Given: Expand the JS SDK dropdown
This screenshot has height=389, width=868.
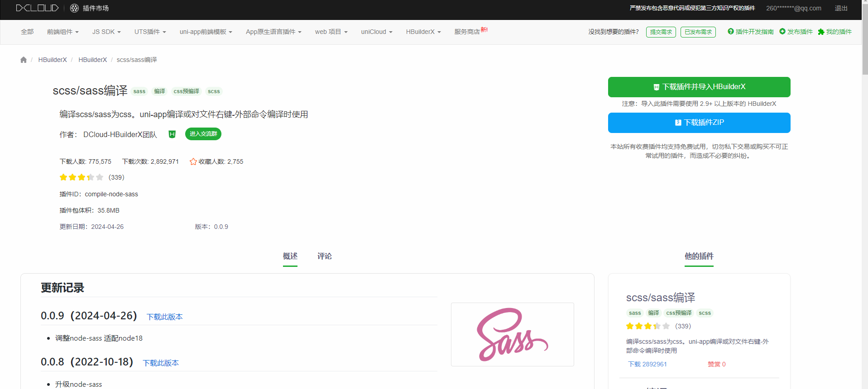Looking at the screenshot, I should (106, 32).
